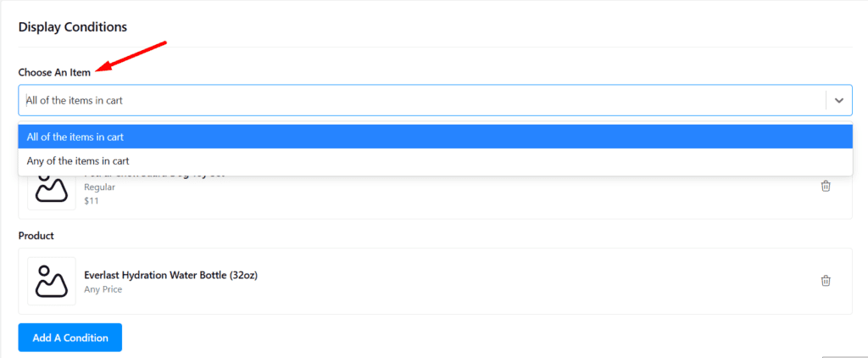
Task: Click the Display Conditions heading
Action: [x=72, y=27]
